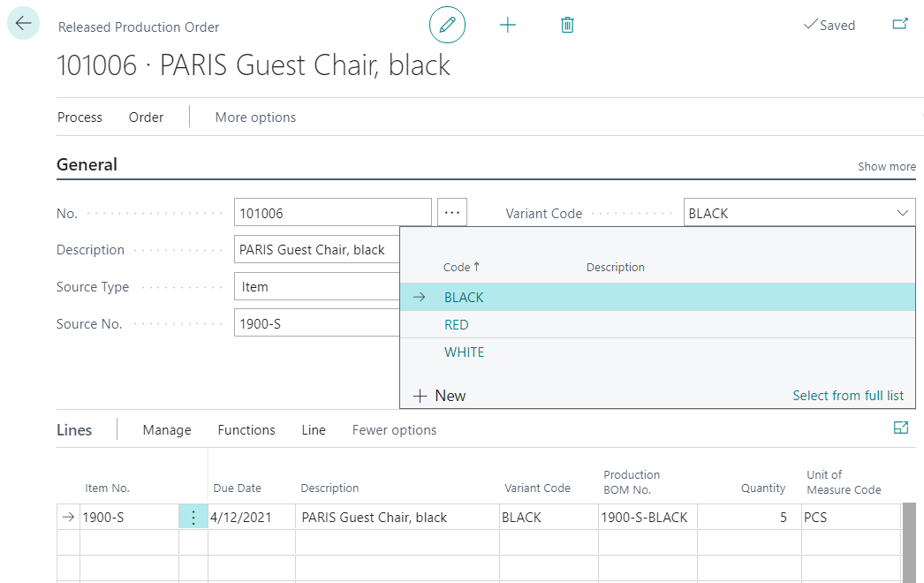Click the ellipsis button next to No. field

point(452,213)
